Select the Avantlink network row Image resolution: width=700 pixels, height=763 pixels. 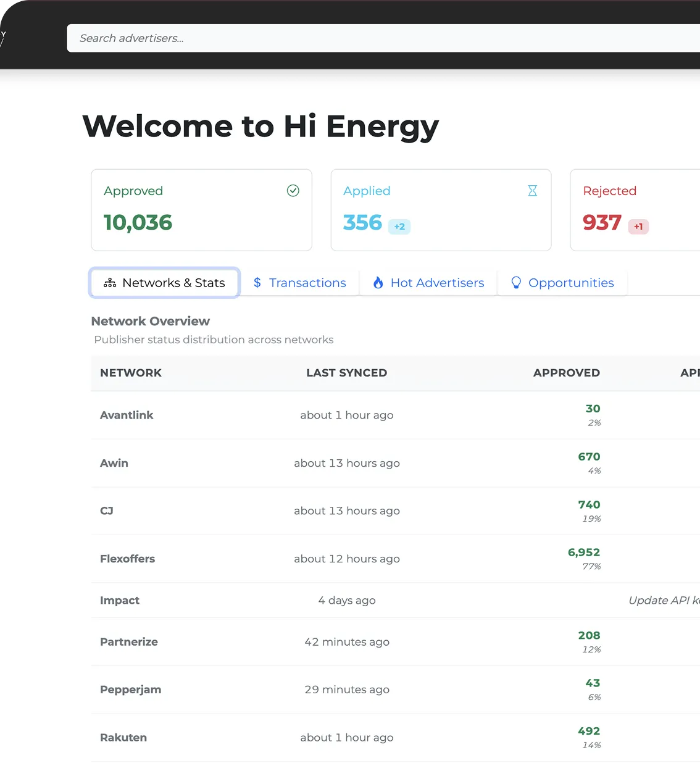coord(396,415)
